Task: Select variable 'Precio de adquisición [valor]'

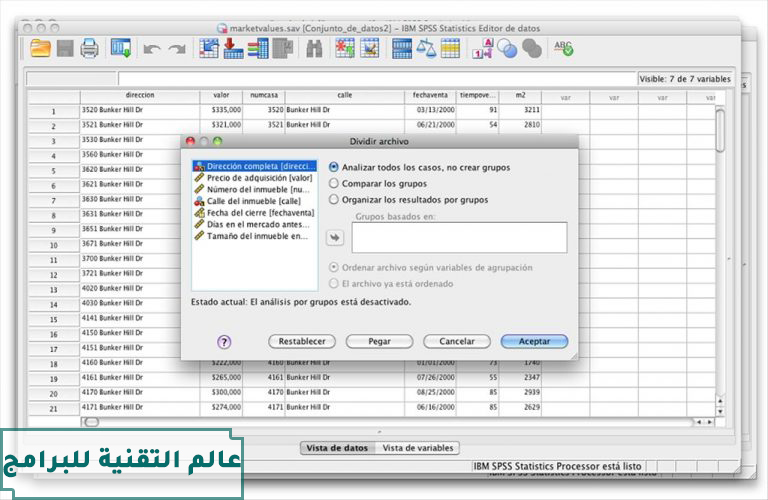Action: pos(254,178)
